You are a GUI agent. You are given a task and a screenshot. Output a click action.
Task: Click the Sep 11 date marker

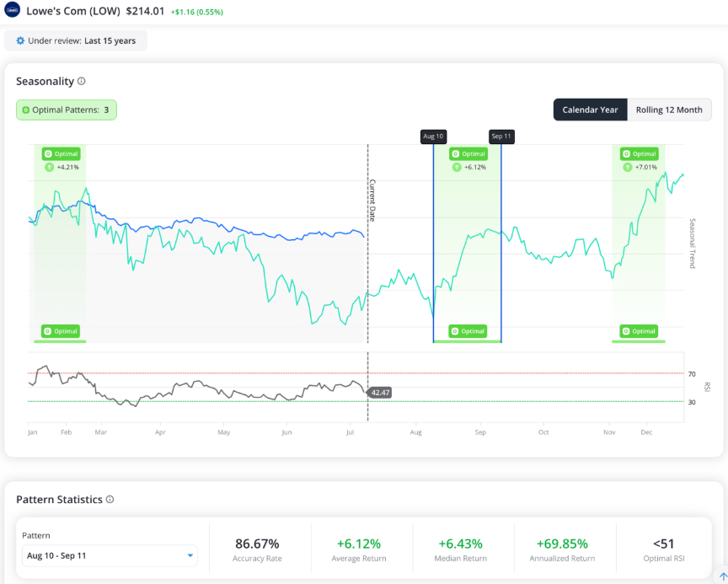pyautogui.click(x=501, y=137)
